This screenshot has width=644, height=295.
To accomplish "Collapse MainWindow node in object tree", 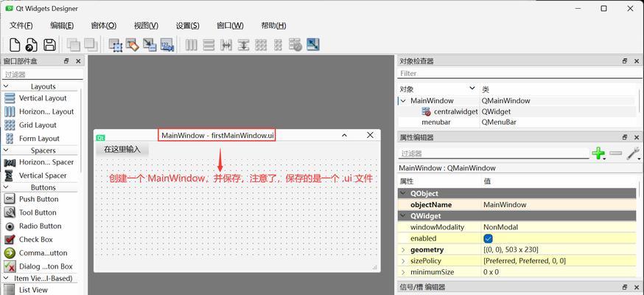I will [x=403, y=100].
